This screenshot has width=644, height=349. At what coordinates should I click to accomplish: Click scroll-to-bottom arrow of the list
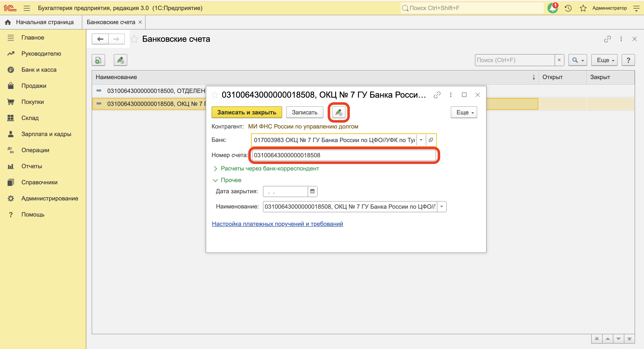[x=629, y=339]
